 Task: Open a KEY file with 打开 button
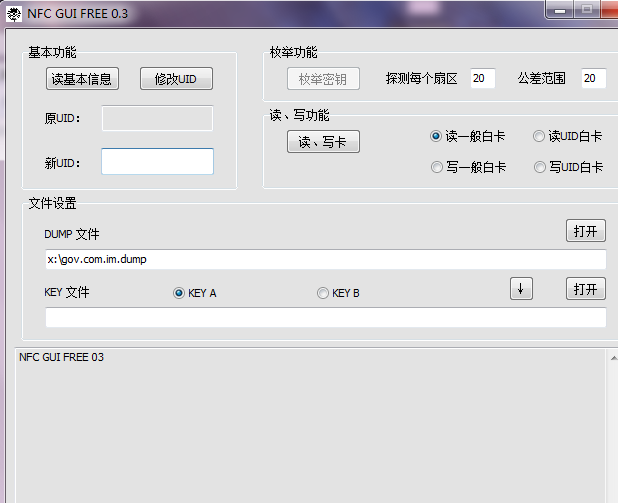[x=586, y=289]
